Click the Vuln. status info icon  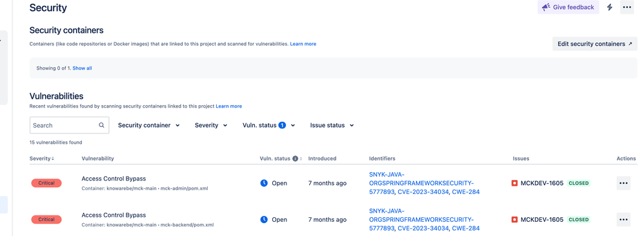295,159
